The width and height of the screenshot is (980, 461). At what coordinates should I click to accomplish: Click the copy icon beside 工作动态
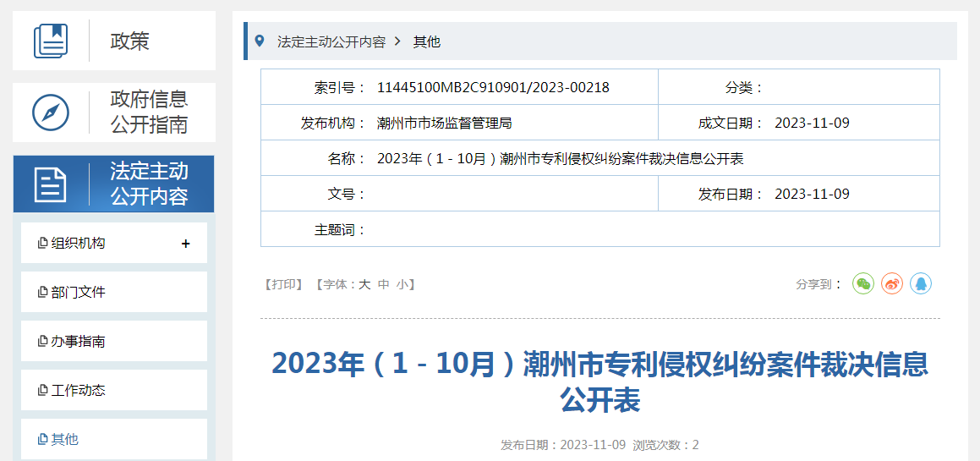(42, 390)
